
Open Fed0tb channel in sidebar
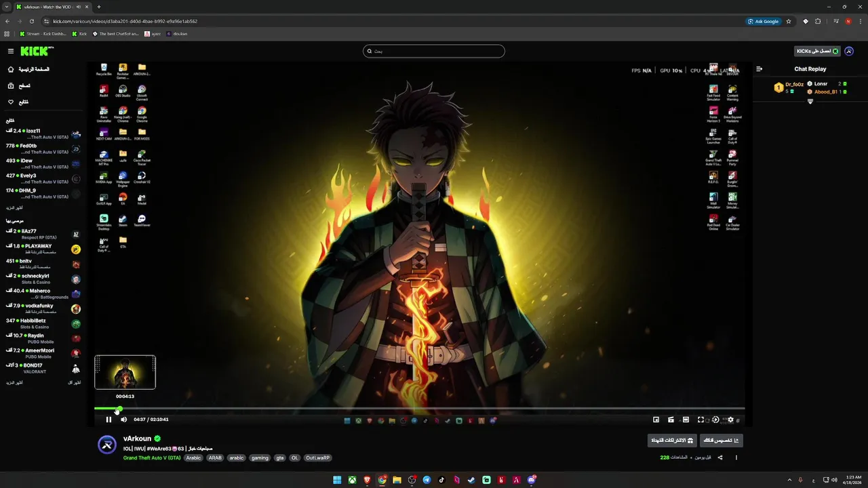point(43,148)
